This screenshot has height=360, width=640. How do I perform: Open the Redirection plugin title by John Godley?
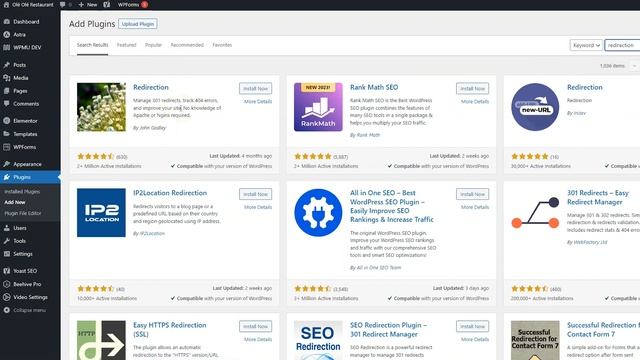(x=151, y=87)
